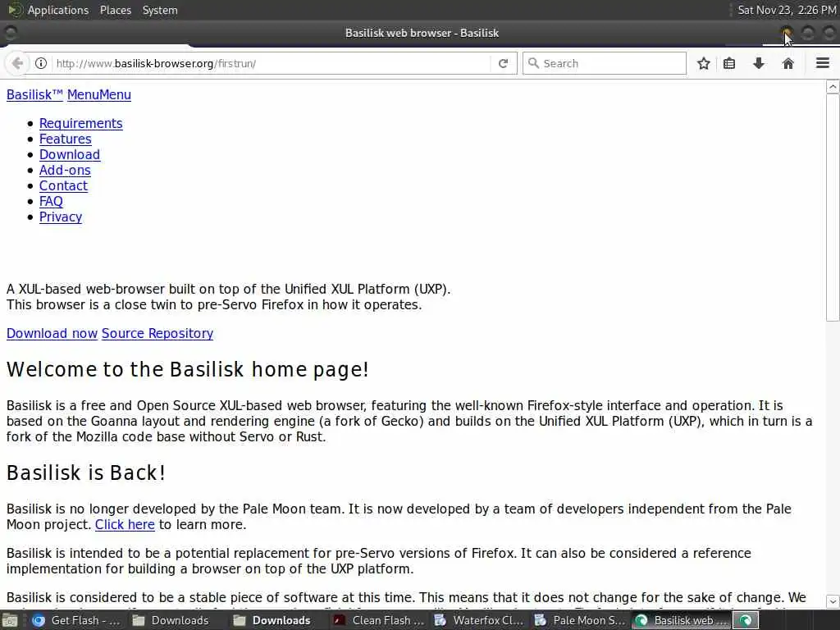Screen dimensions: 840x630
Task: Open the System menu
Action: pos(160,10)
